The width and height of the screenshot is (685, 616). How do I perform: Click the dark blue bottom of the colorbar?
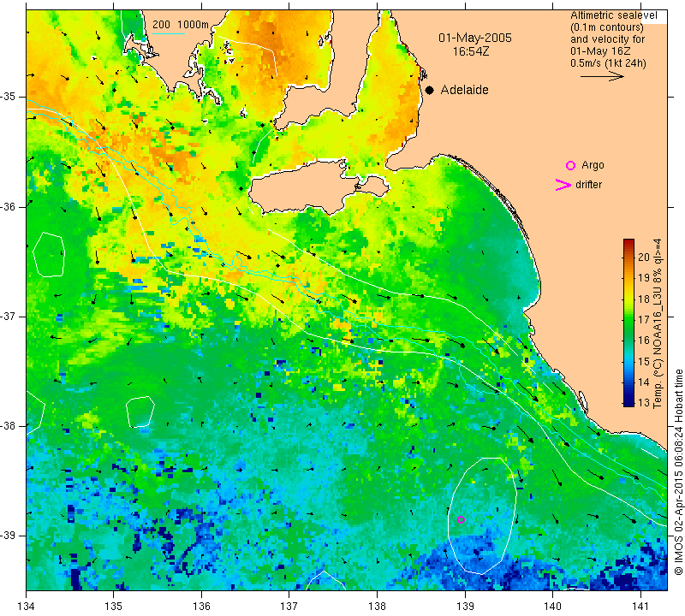[x=628, y=403]
